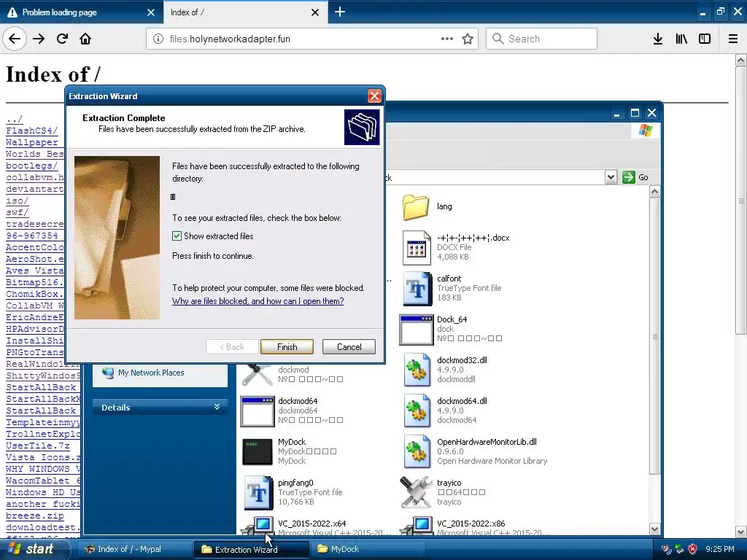Open the downloads arrow in browser toolbar
The image size is (747, 560).
tap(657, 39)
